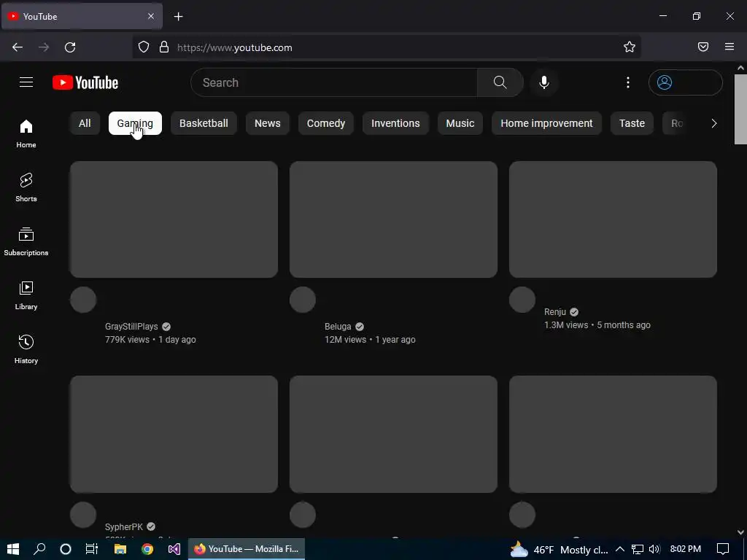The height and width of the screenshot is (560, 747).
Task: Click the youtube.com address bar
Action: [x=387, y=47]
